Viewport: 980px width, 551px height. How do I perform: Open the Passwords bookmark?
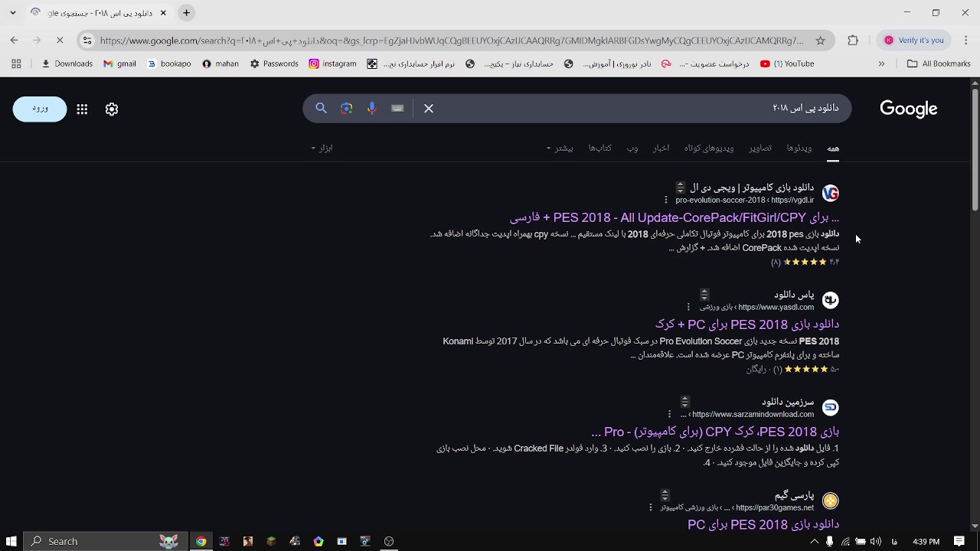pos(274,64)
